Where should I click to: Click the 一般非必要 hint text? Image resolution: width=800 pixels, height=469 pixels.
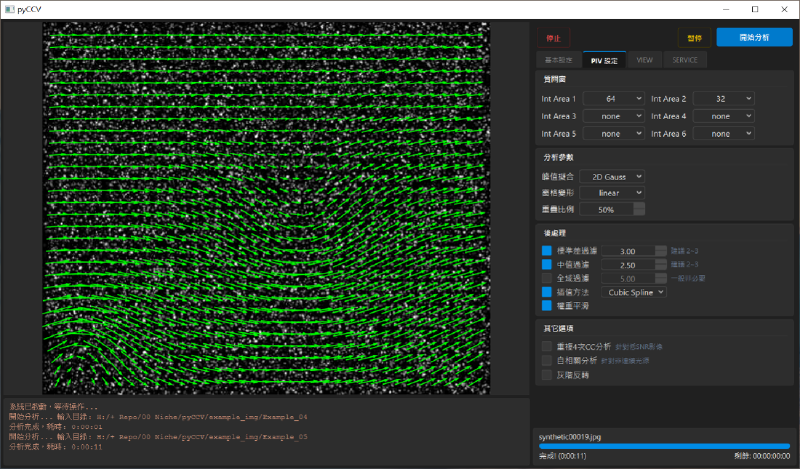point(688,279)
